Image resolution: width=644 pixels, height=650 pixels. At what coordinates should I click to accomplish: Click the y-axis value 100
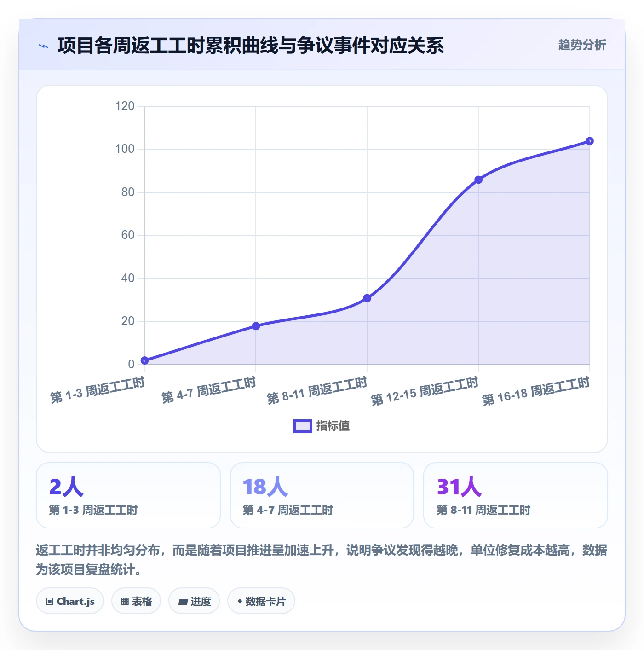click(125, 149)
